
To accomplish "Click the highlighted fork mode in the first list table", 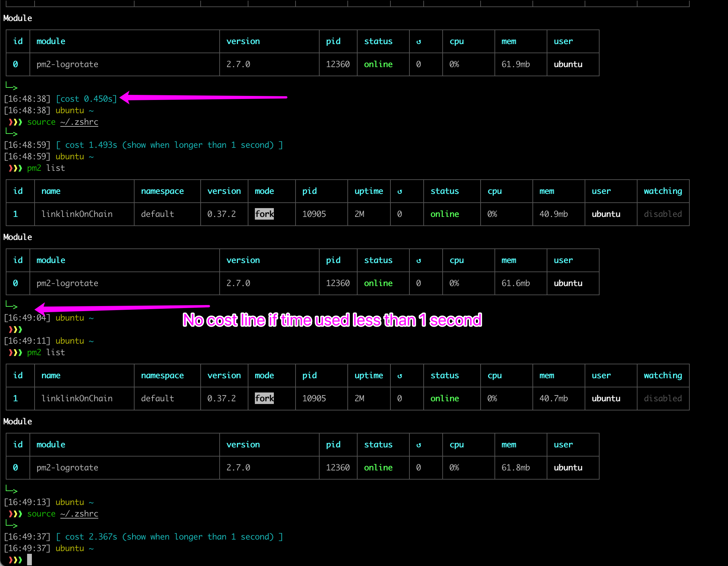I will [264, 214].
